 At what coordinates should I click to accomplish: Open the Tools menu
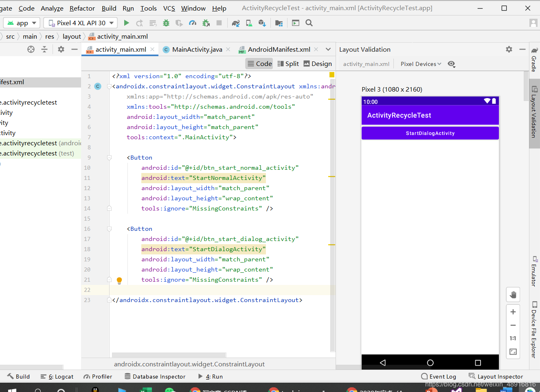[x=149, y=8]
